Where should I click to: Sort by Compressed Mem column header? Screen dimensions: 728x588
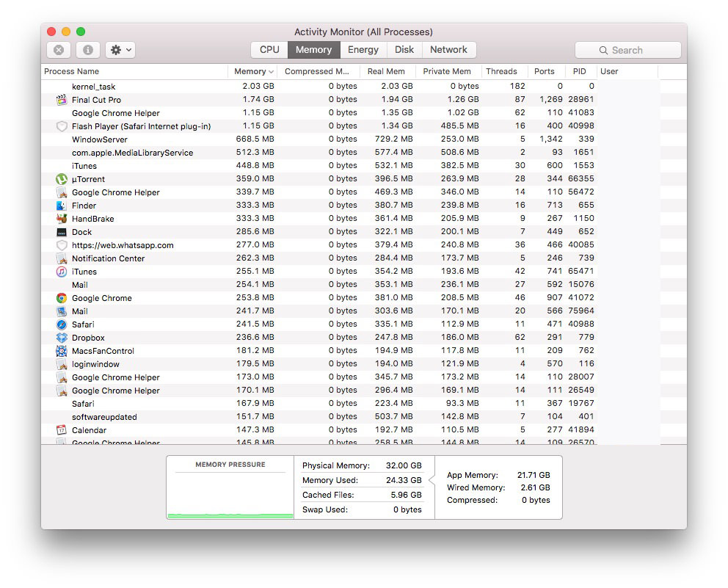point(318,71)
